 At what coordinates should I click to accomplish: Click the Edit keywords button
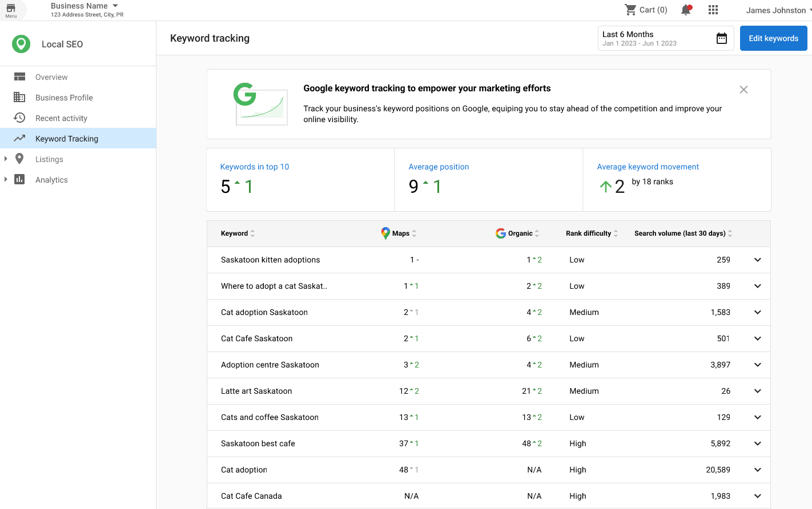tap(773, 38)
